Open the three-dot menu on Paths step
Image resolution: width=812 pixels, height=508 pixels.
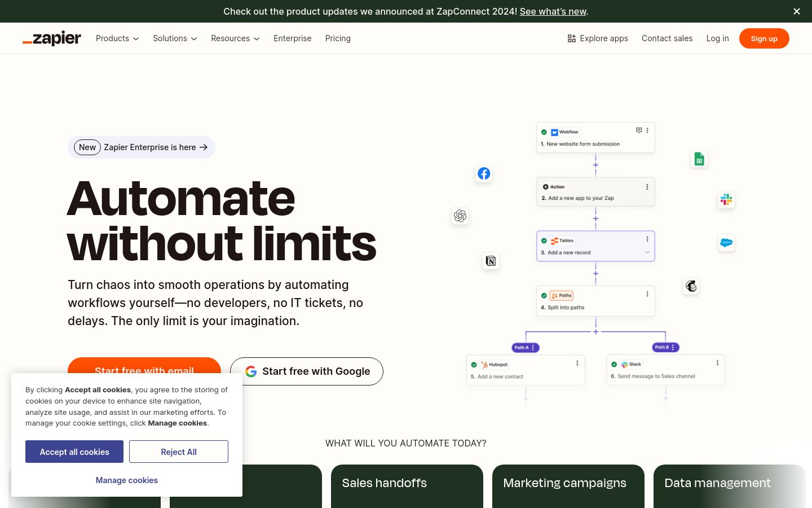647,294
